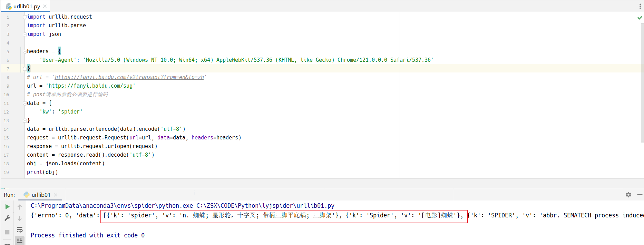The image size is (644, 245).
Task: Toggle Scroll to End in the Run console
Action: click(20, 241)
